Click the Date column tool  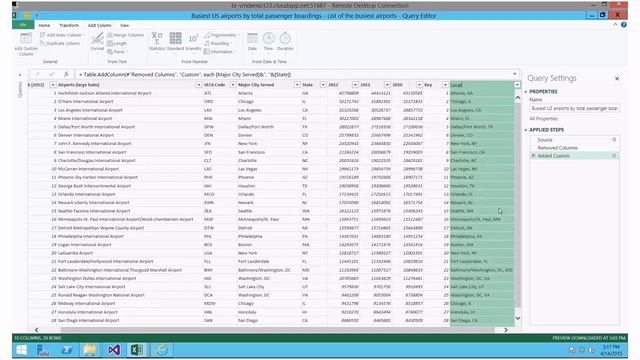point(252,42)
